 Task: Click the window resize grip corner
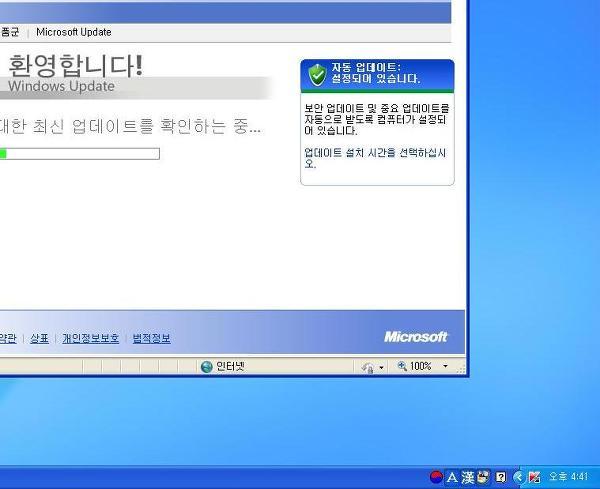click(461, 368)
